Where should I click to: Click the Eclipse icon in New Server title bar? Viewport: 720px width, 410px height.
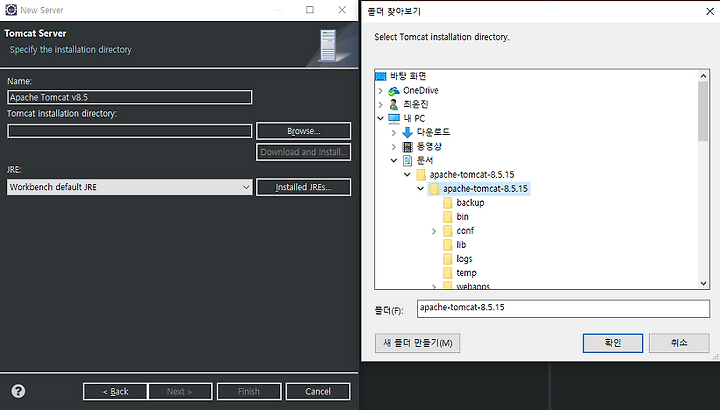pyautogui.click(x=11, y=10)
